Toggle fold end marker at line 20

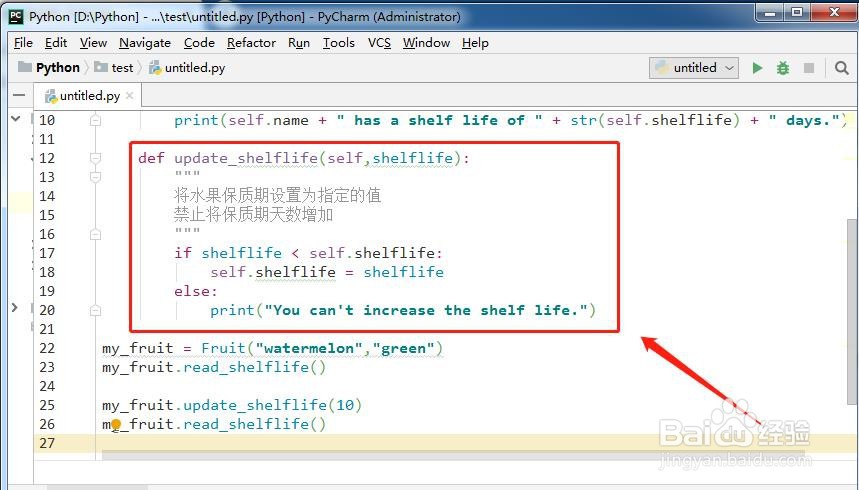coord(95,310)
